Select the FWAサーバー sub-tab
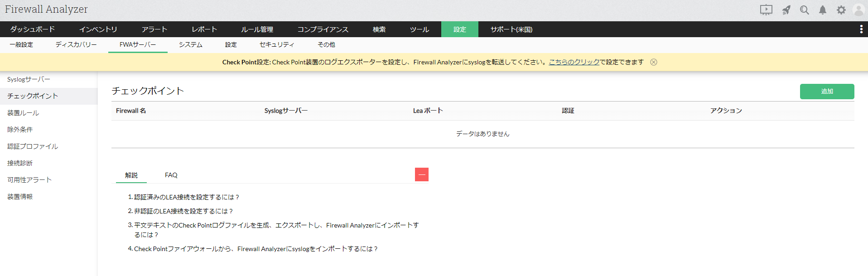 (x=138, y=44)
